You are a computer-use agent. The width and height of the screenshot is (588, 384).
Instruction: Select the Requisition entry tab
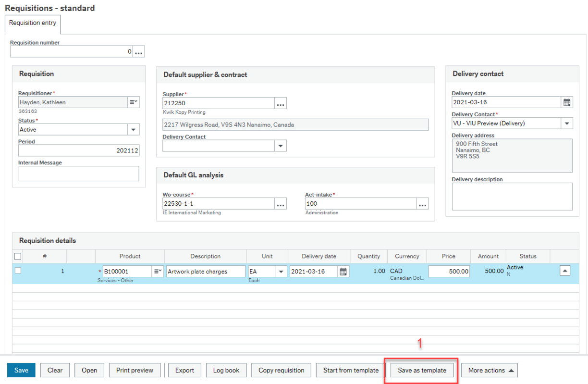(x=32, y=23)
